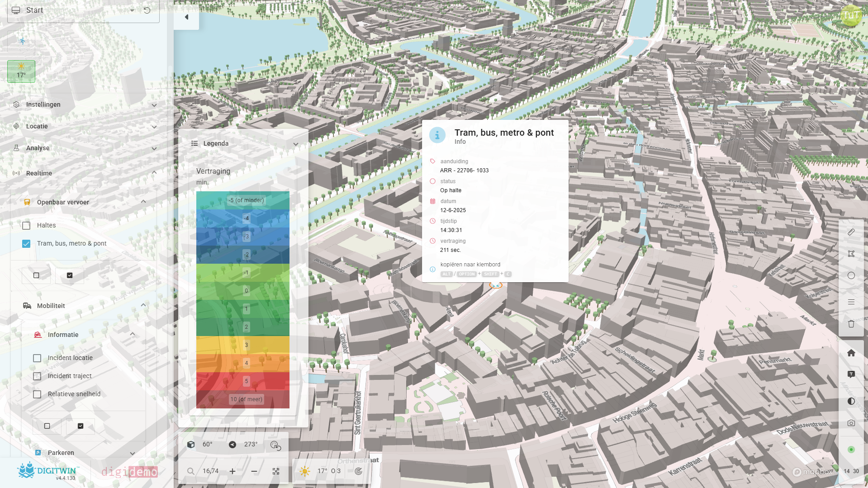This screenshot has width=868, height=488.
Task: Enable the Haltes checkbox
Action: tap(26, 225)
